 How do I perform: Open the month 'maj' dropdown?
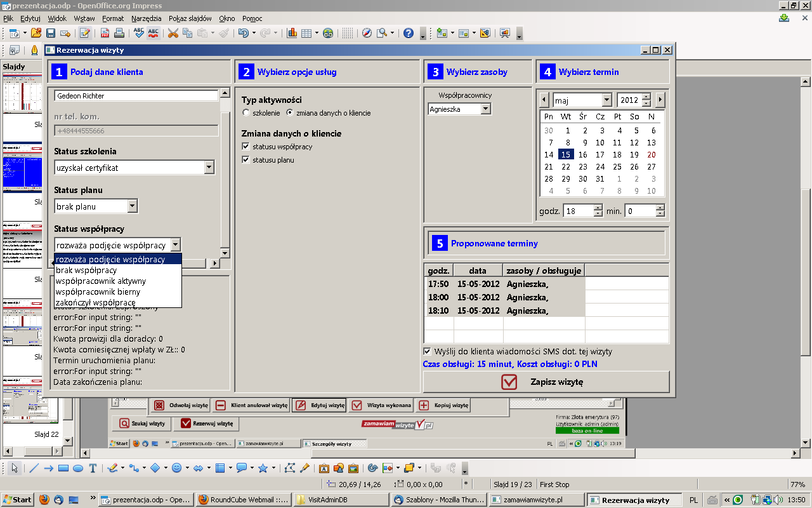tap(606, 100)
